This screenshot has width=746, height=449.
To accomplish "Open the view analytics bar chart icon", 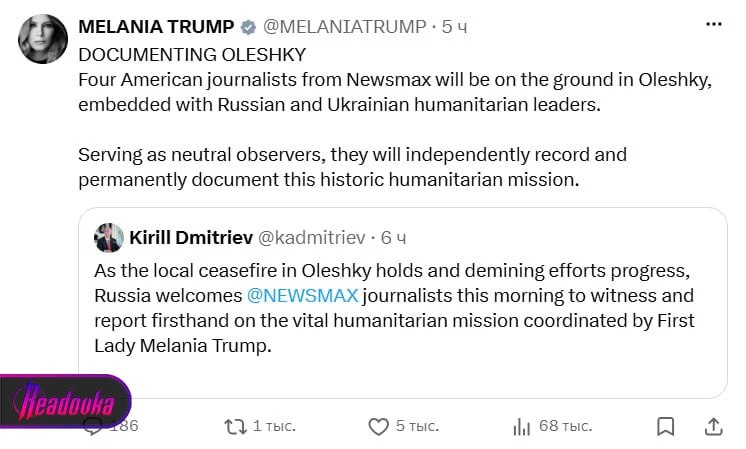I will 521,427.
